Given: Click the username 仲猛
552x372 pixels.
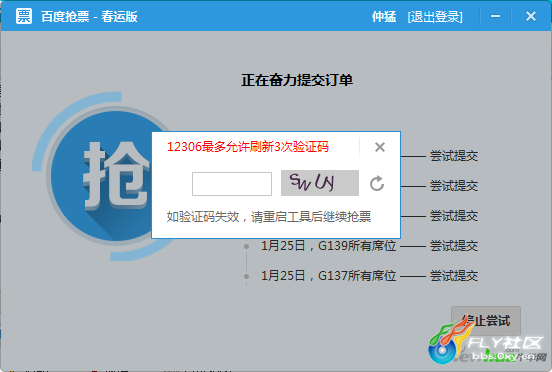Looking at the screenshot, I should [384, 17].
